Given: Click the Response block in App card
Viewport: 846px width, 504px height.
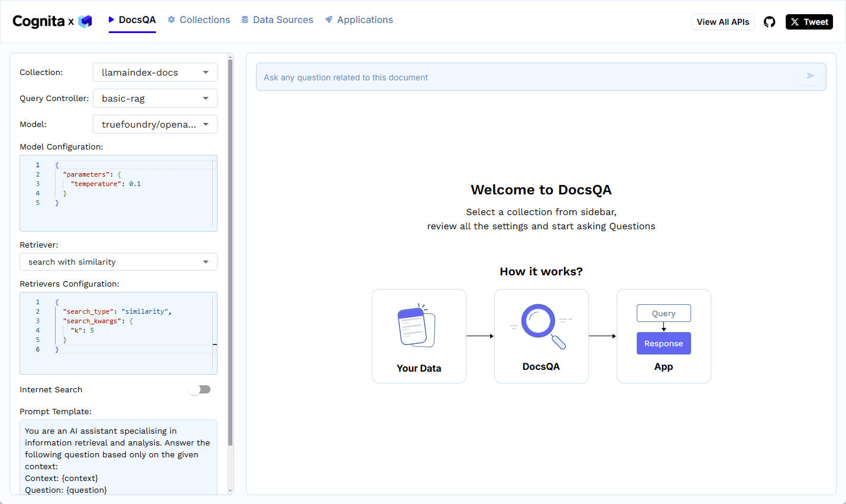Looking at the screenshot, I should click(663, 343).
